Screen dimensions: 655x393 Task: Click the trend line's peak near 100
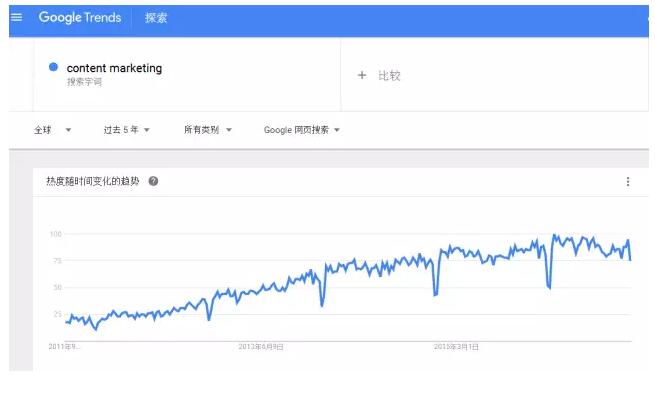(x=554, y=236)
